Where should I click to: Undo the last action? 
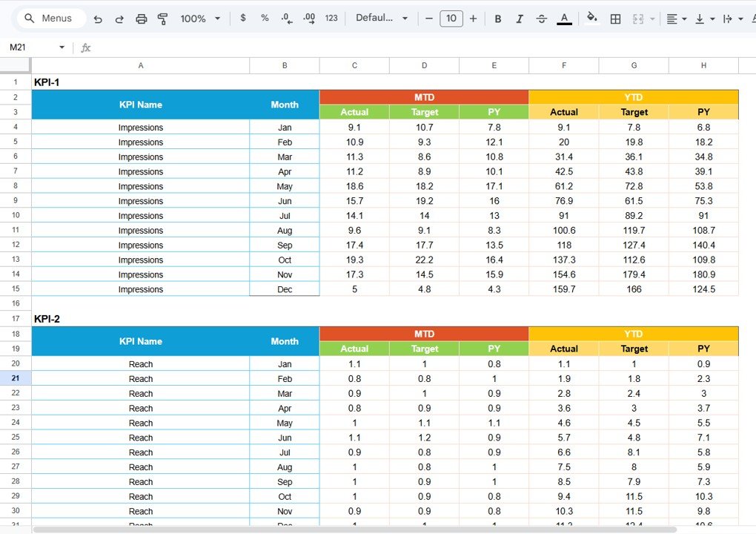[97, 18]
